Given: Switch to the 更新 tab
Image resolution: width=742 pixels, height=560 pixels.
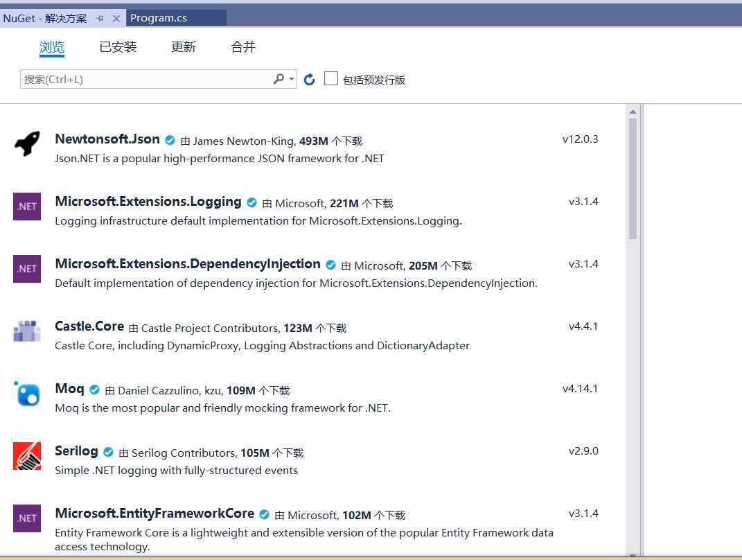Looking at the screenshot, I should click(x=183, y=47).
